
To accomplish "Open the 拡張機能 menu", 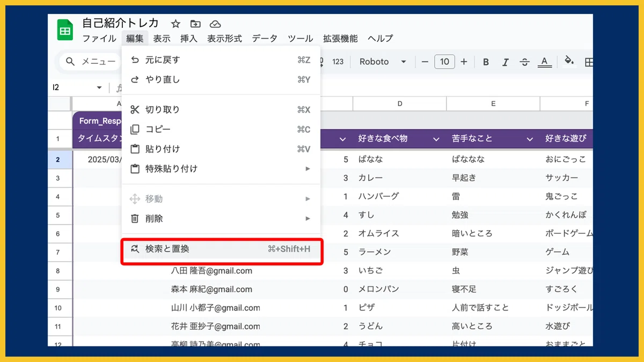I will 340,39.
